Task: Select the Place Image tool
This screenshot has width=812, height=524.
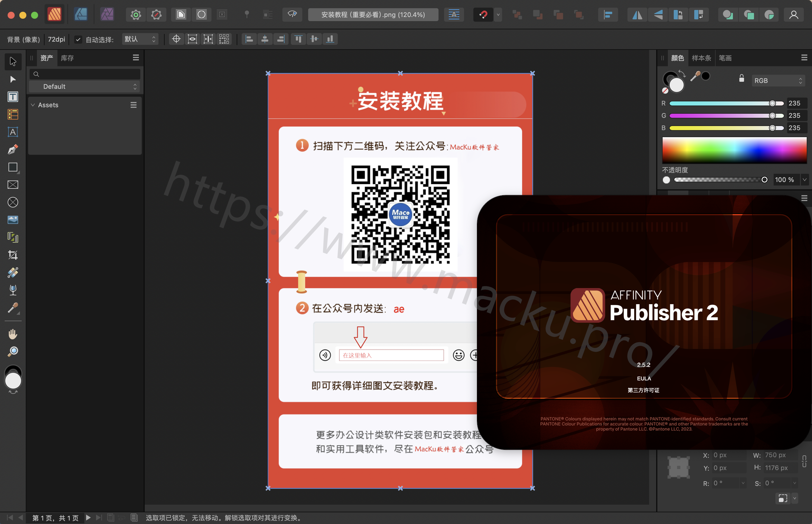Action: pos(13,220)
